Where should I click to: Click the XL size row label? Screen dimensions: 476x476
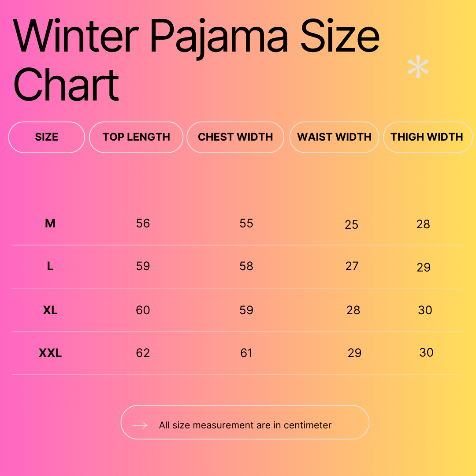50,310
